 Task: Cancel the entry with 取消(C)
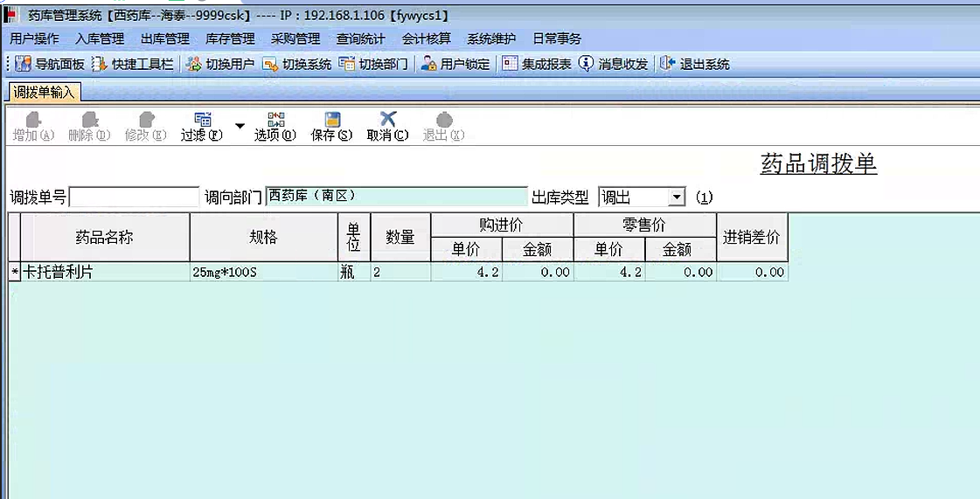point(387,127)
